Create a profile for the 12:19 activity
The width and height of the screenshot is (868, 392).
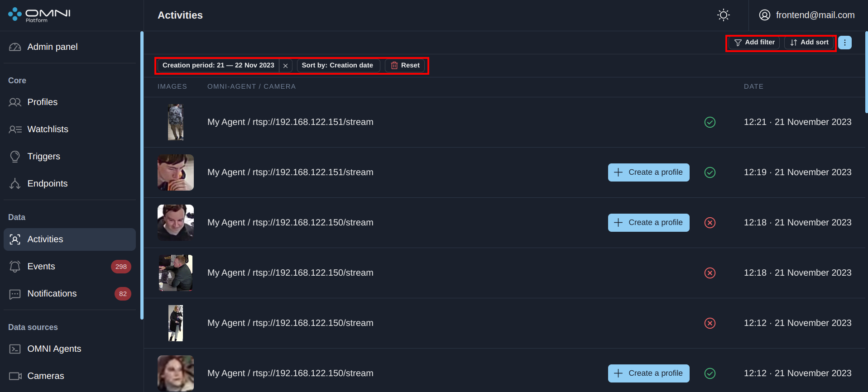tap(648, 172)
